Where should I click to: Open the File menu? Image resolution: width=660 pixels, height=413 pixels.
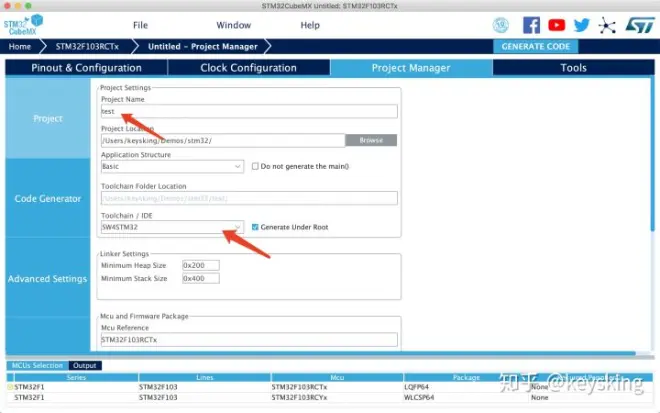pos(140,25)
